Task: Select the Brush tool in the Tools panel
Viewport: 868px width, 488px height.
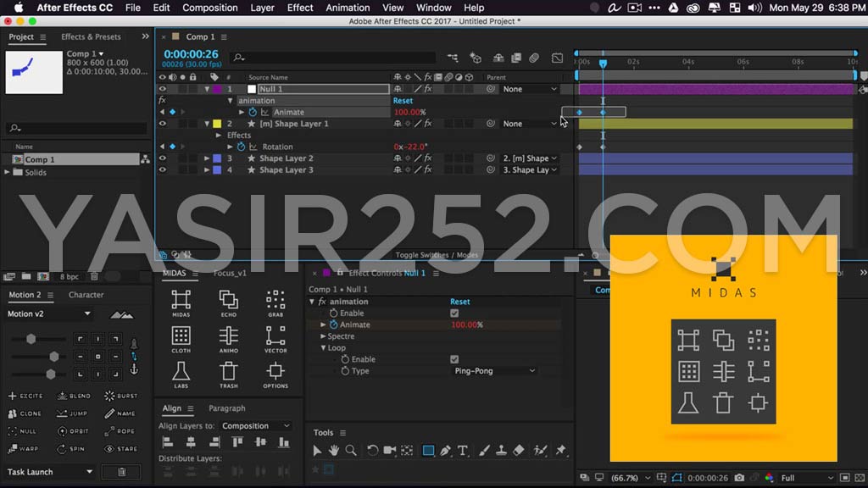Action: coord(485,450)
